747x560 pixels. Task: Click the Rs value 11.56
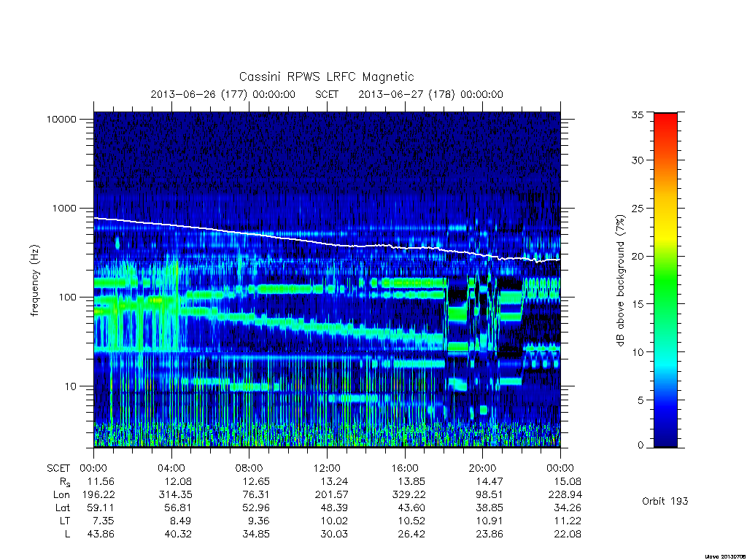101,481
